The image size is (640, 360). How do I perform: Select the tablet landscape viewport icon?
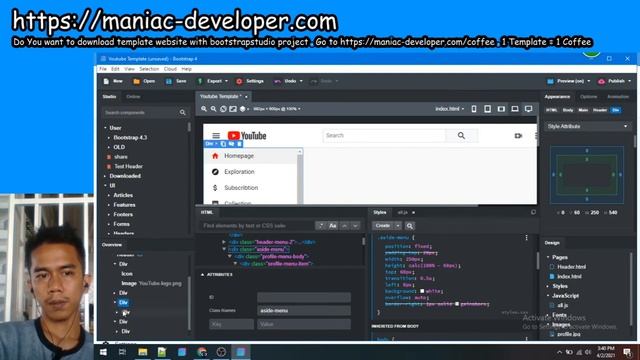point(501,109)
